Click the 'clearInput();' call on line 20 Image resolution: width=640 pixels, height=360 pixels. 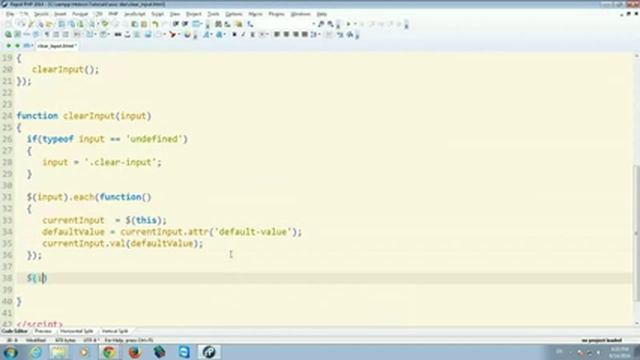(65, 70)
